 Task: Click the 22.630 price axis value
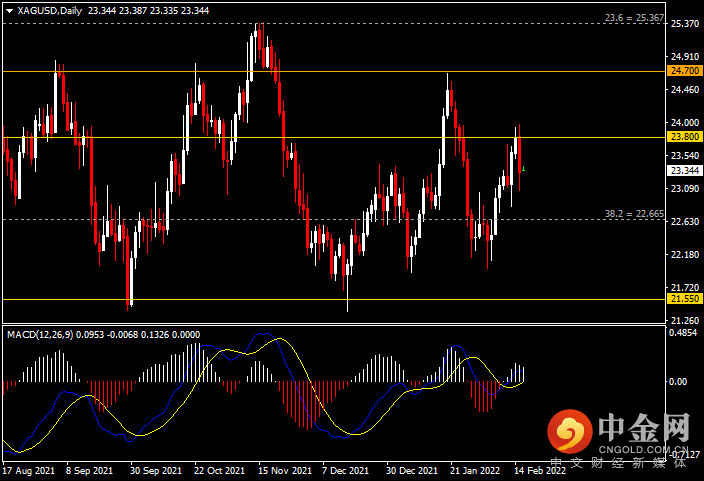(685, 221)
